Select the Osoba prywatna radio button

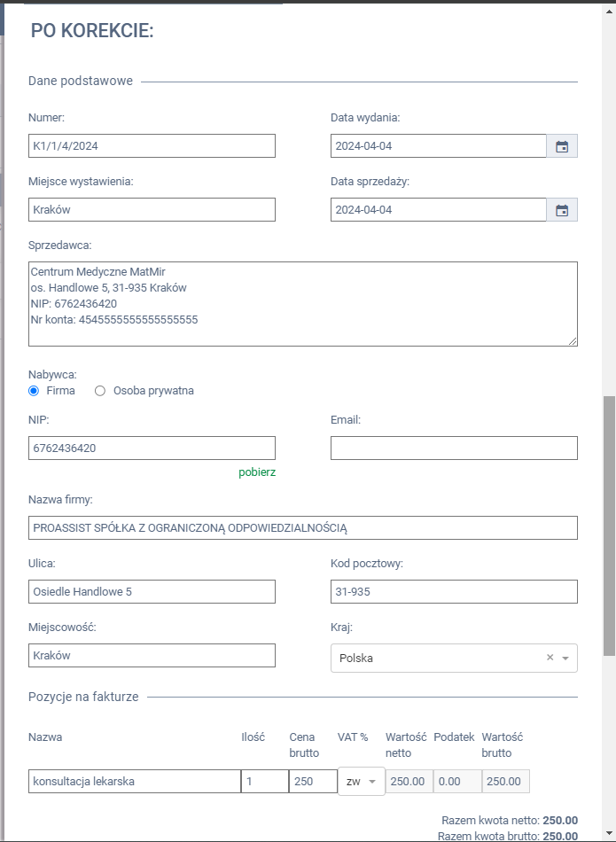[100, 391]
